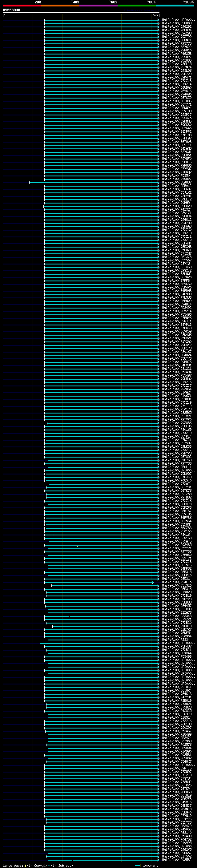Click the alignment bar for UniRef100_Q94ET5
The width and height of the screenshot is (197, 868).
click(99, 582)
